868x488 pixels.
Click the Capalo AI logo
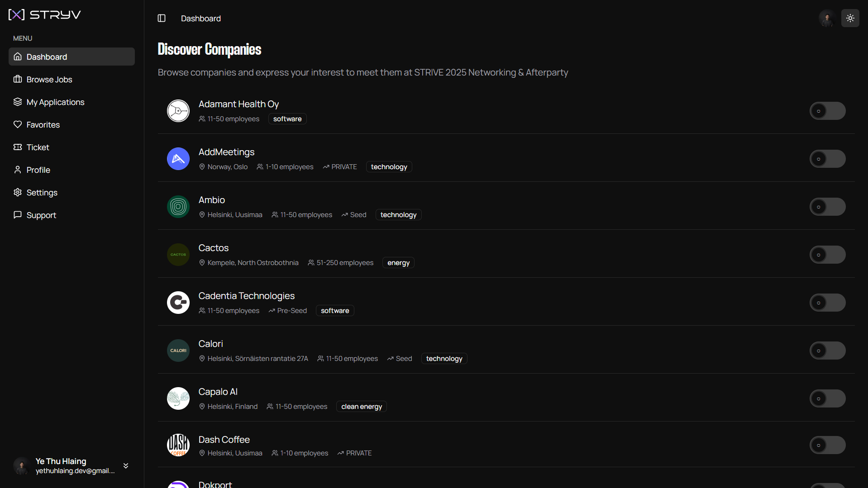[x=178, y=398]
